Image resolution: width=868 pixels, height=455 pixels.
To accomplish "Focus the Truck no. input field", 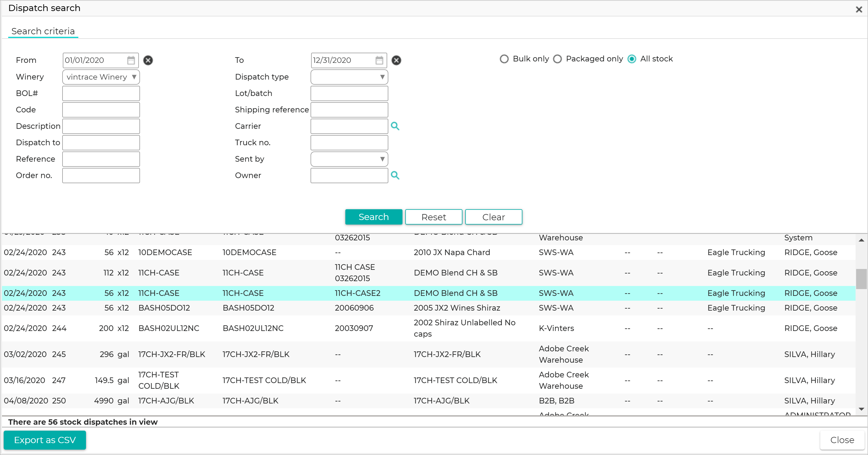I will tap(349, 143).
